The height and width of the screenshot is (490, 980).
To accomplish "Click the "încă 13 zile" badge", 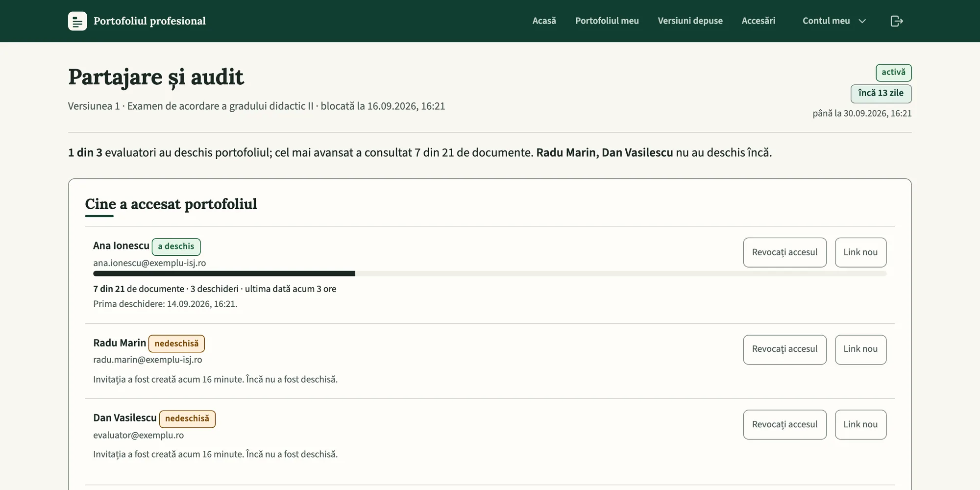I will (x=881, y=94).
